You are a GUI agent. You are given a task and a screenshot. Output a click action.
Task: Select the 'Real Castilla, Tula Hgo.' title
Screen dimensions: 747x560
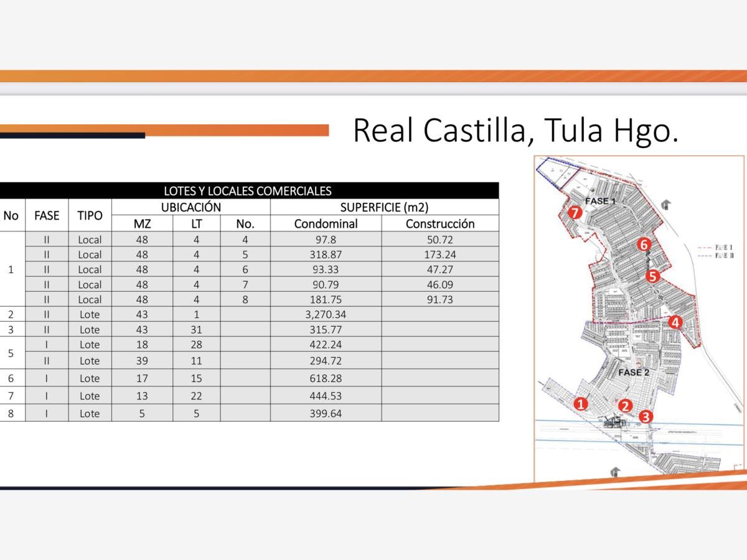515,131
